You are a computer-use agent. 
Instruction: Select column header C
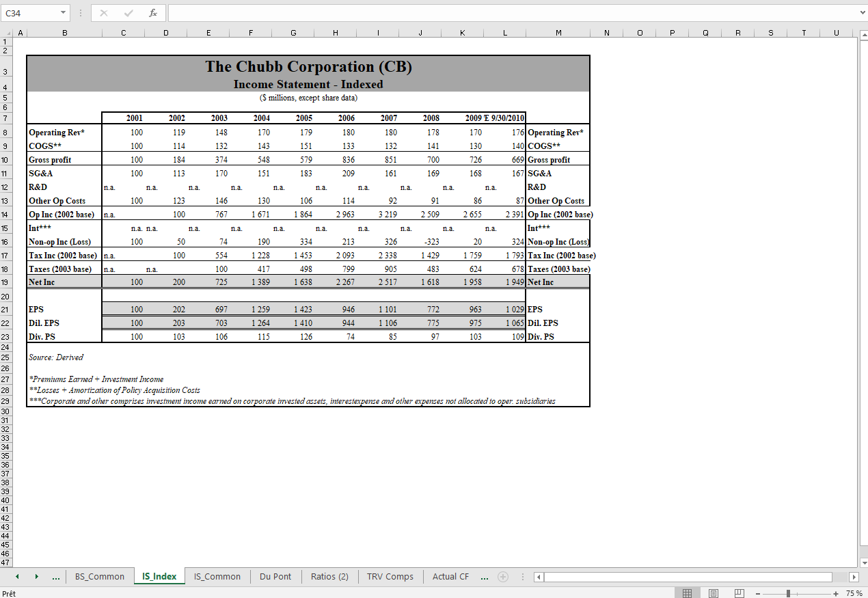123,33
